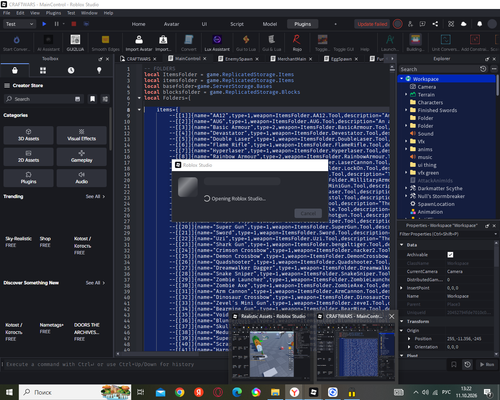The width and height of the screenshot is (500, 400).
Task: Click the Play test button
Action: (44, 24)
